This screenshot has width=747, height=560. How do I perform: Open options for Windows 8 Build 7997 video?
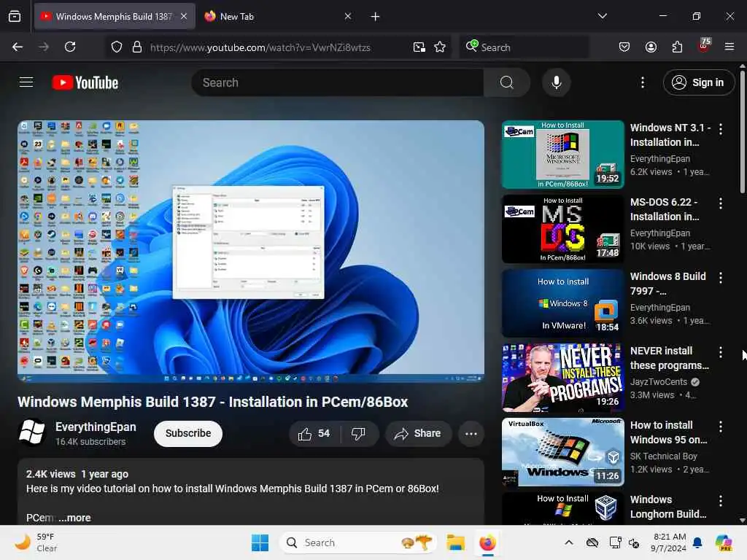click(720, 278)
